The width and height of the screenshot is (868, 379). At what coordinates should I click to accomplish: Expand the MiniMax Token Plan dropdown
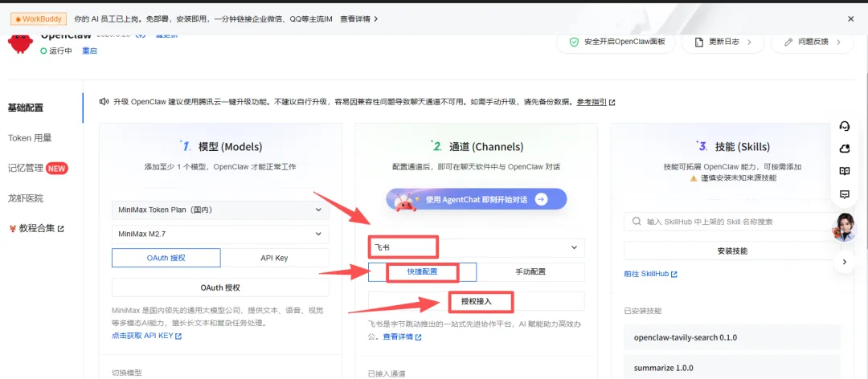220,210
